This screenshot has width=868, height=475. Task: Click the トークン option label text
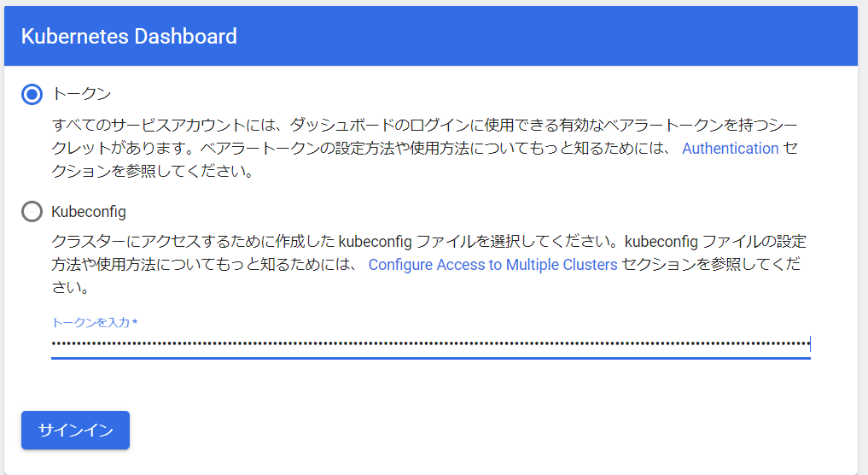click(81, 94)
